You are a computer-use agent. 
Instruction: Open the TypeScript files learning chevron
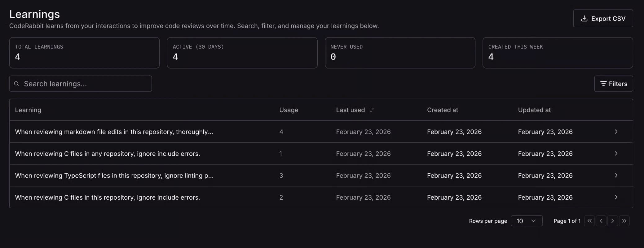(x=616, y=175)
